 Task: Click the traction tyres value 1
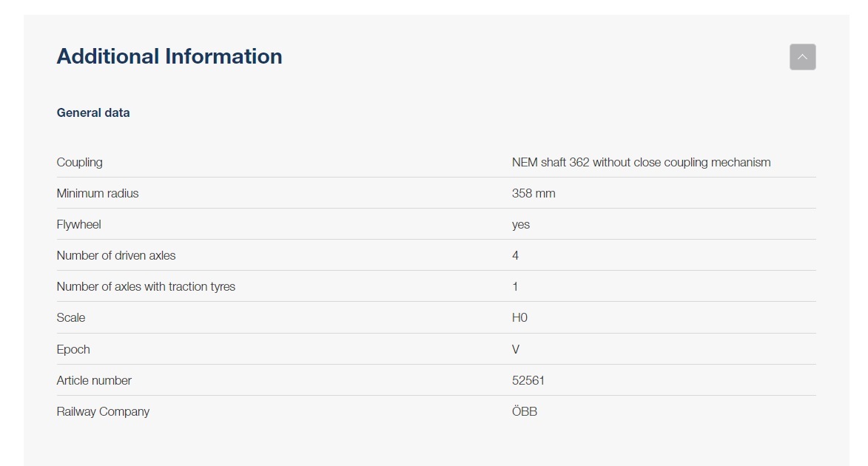(x=515, y=286)
